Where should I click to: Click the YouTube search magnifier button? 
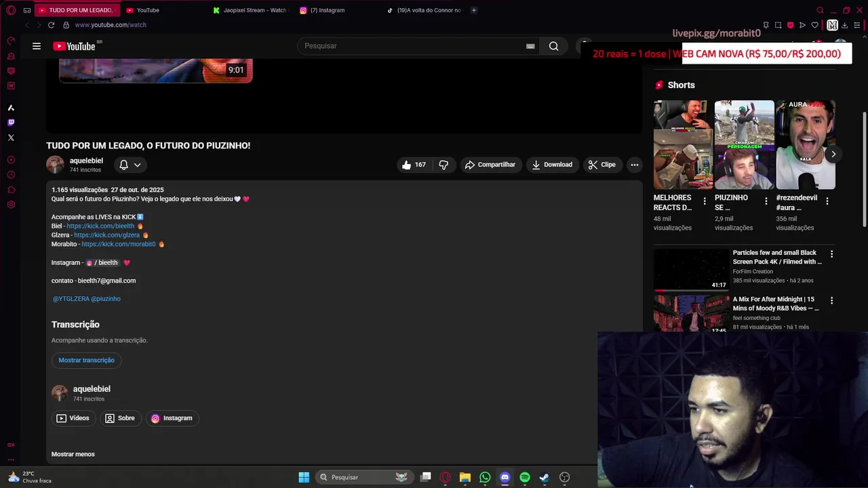pos(554,46)
